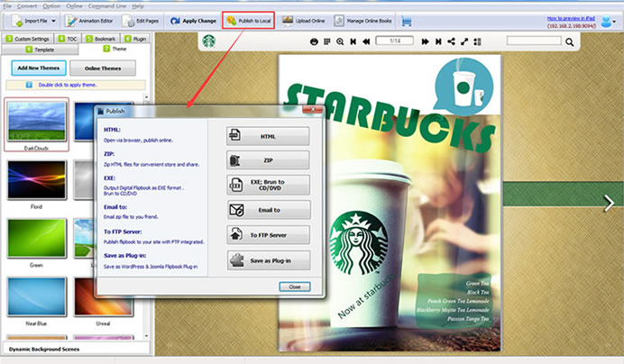Screen dimensions: 624x364
Task: Open the thumbnails grid view icon
Action: point(327,41)
